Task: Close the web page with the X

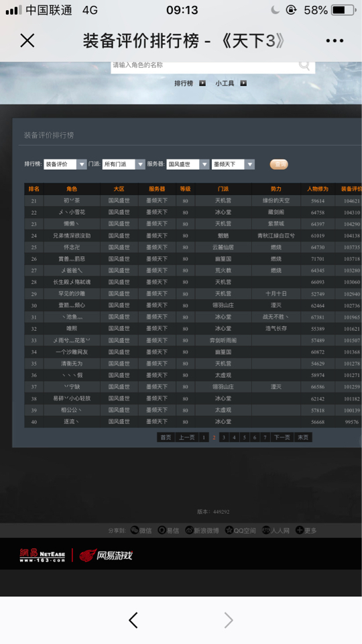Action: coord(27,41)
